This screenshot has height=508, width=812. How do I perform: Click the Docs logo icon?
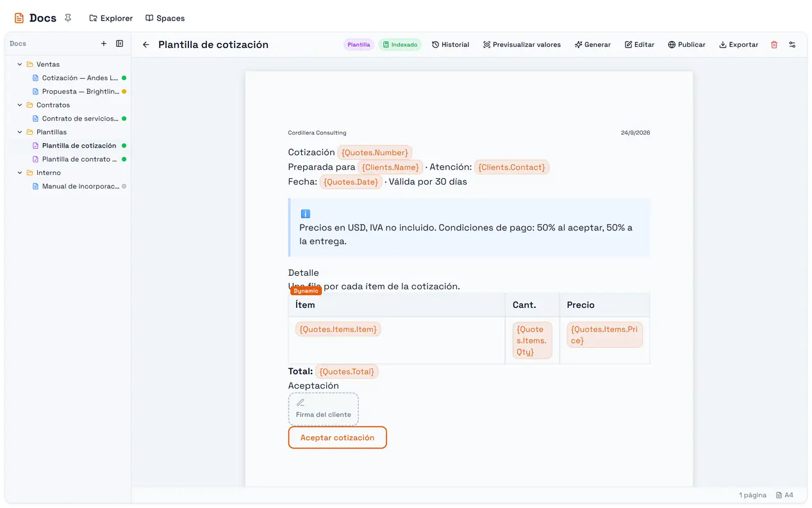pyautogui.click(x=19, y=19)
